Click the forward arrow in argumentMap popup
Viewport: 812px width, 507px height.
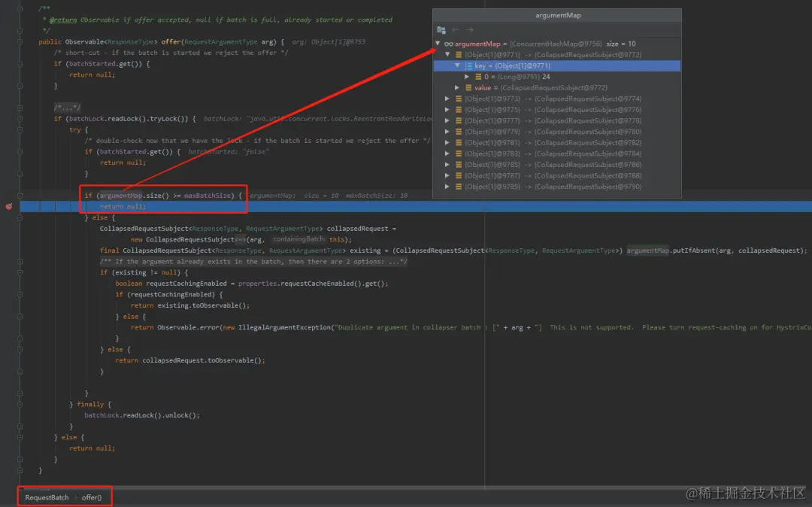[470, 30]
